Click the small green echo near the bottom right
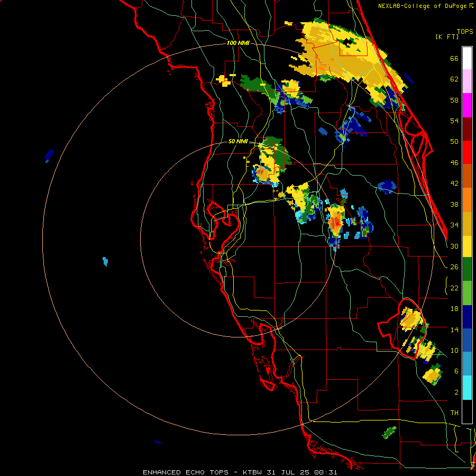The width and height of the screenshot is (476, 476). coord(389,432)
